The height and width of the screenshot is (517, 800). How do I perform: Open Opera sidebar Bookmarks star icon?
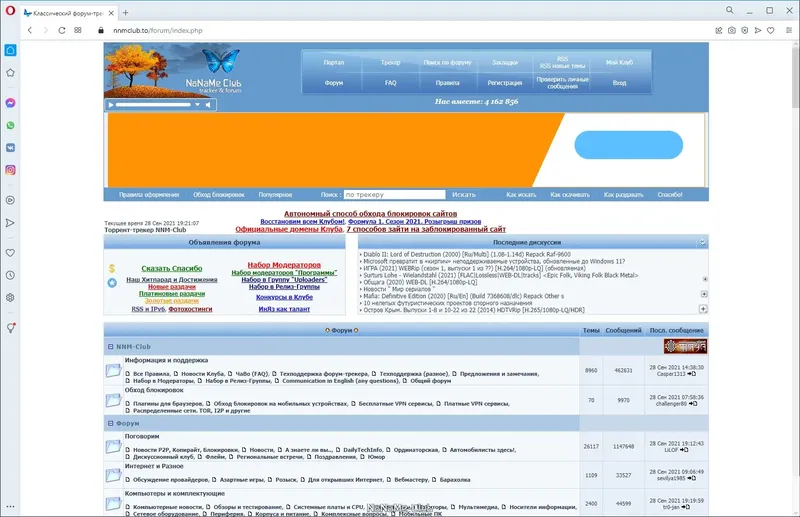point(10,73)
